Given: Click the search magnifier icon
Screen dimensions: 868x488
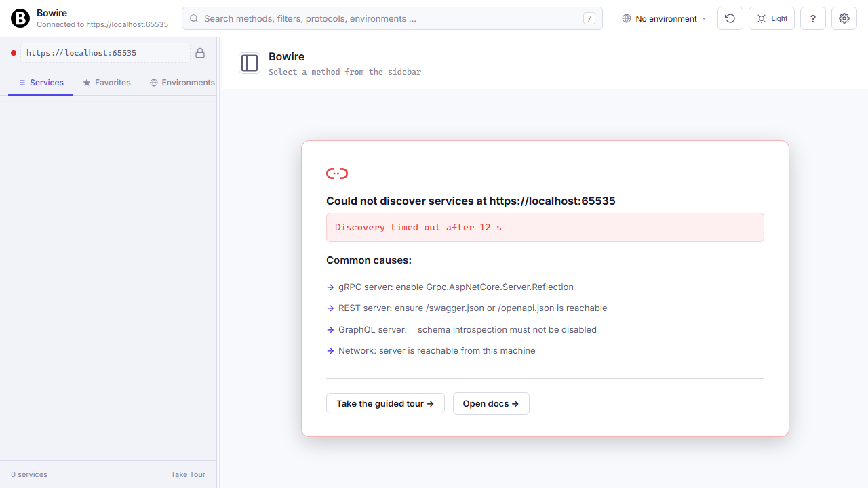Looking at the screenshot, I should (194, 18).
